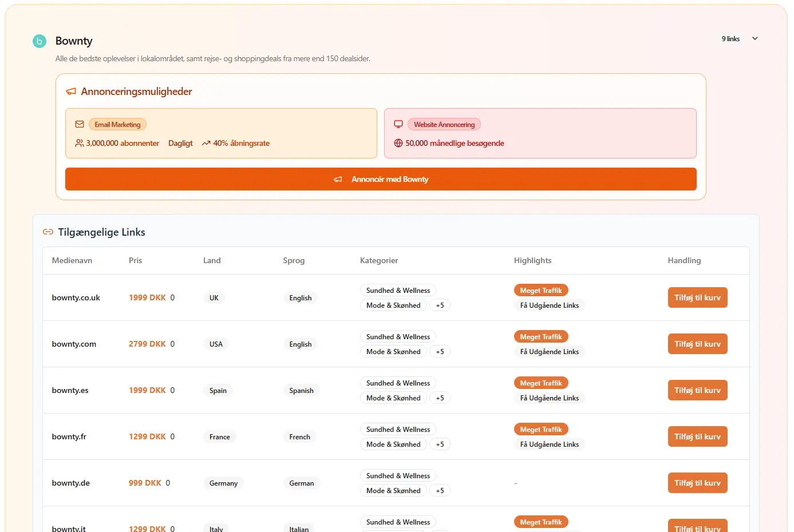Show more categories via +5 in bownty.co.uk row

[x=440, y=305]
